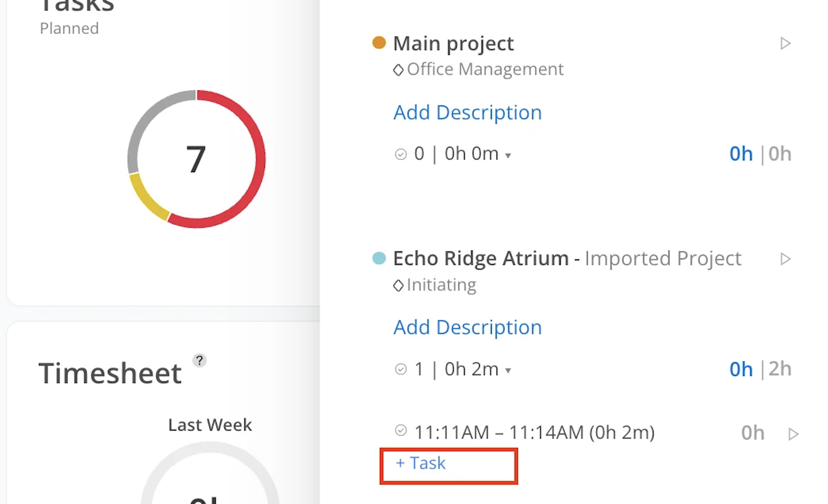
Task: Click Timesheet help question mark icon
Action: coord(199,361)
